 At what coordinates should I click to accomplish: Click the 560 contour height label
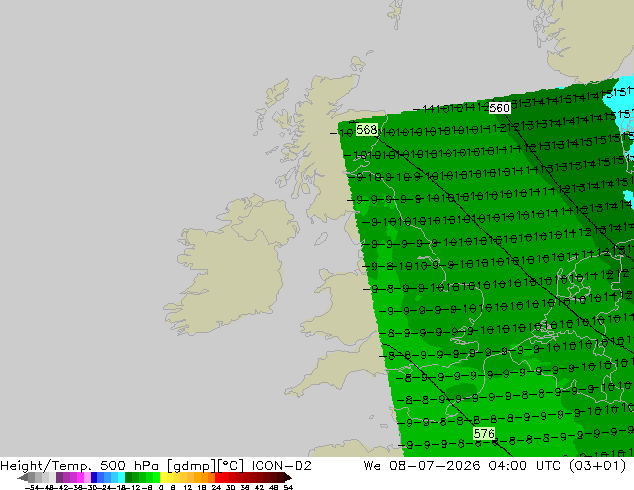tap(499, 108)
